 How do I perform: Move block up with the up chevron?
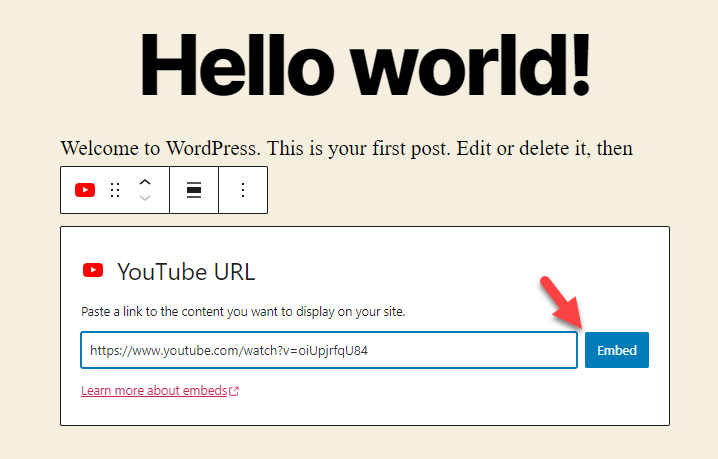(145, 182)
